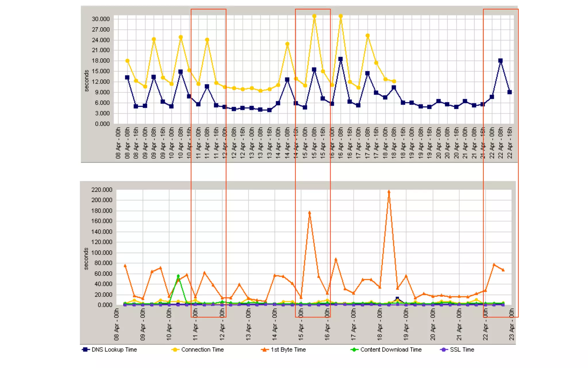The height and width of the screenshot is (368, 588).
Task: Click the navy peak at 22 Apr 08h
Action: 500,61
